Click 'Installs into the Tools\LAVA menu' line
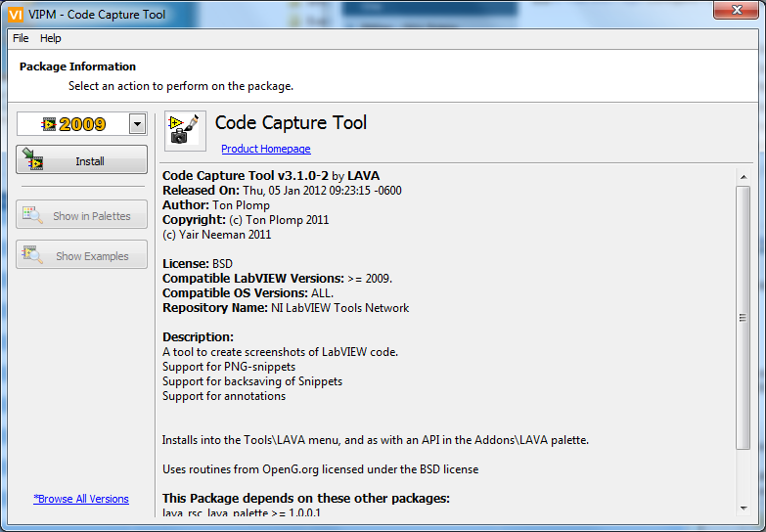This screenshot has height=532, width=766. (376, 440)
